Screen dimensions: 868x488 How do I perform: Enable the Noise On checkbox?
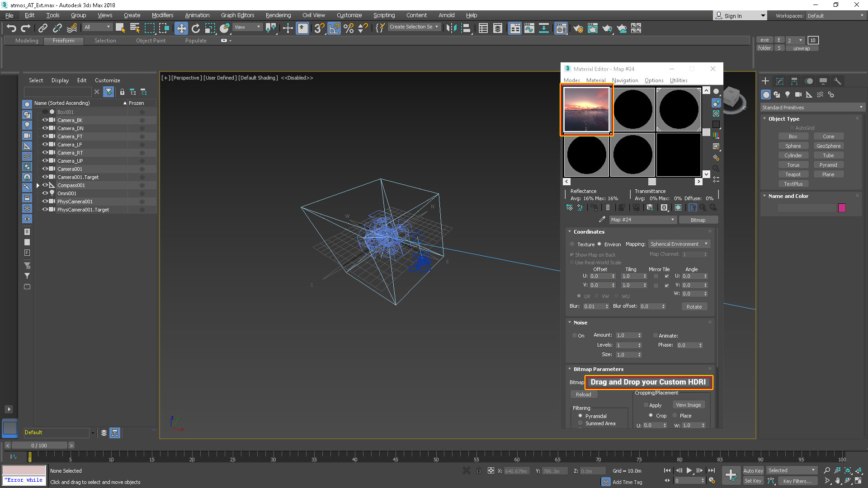point(574,335)
